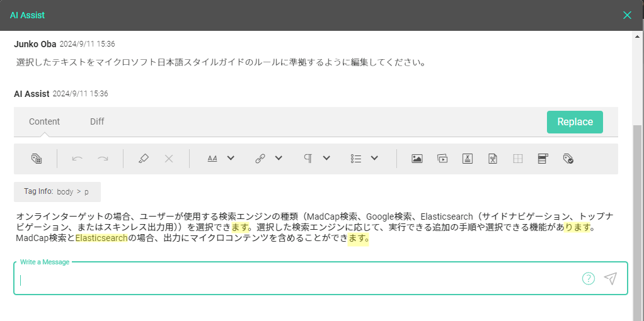Click the send message paper plane icon
The image size is (644, 321).
click(x=611, y=278)
